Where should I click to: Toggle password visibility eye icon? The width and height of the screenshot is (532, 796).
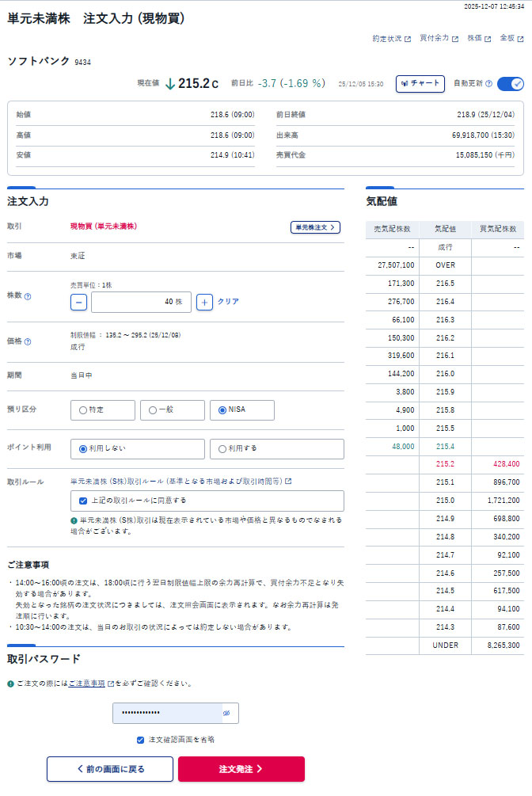pos(226,714)
